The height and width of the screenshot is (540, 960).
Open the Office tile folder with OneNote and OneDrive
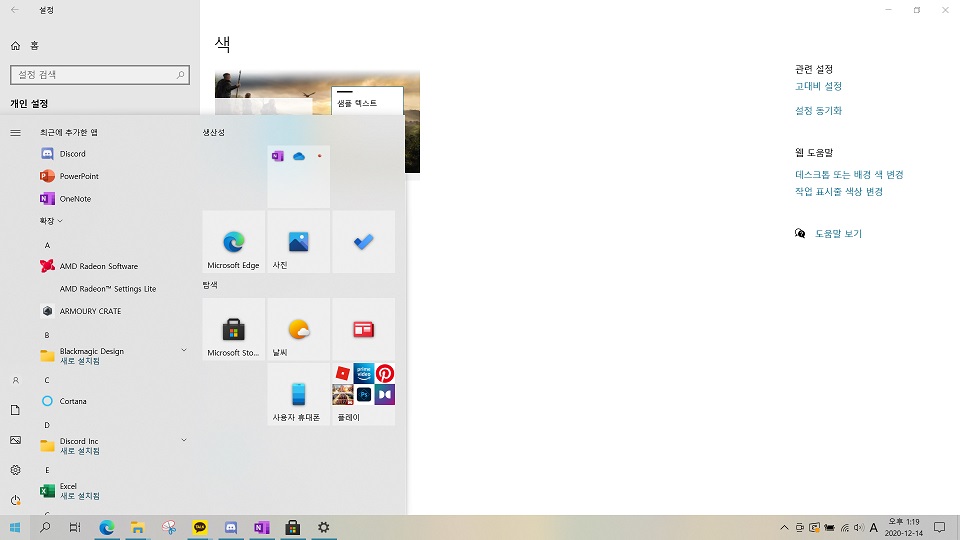pyautogui.click(x=299, y=177)
